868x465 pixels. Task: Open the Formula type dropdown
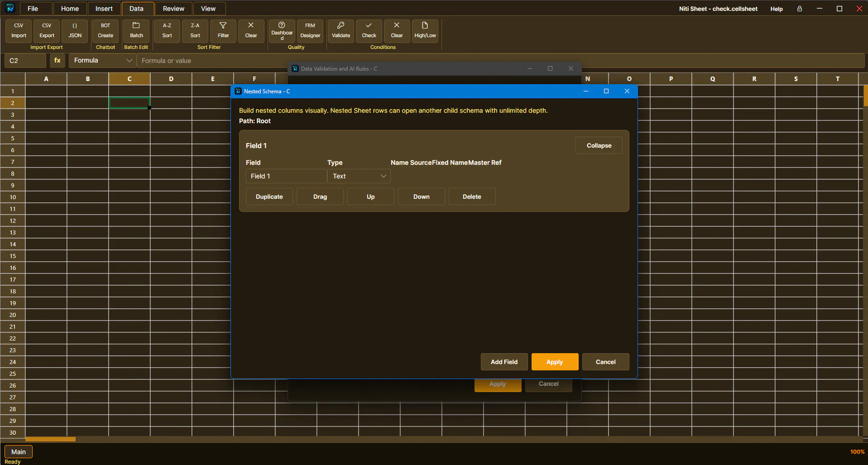click(103, 60)
